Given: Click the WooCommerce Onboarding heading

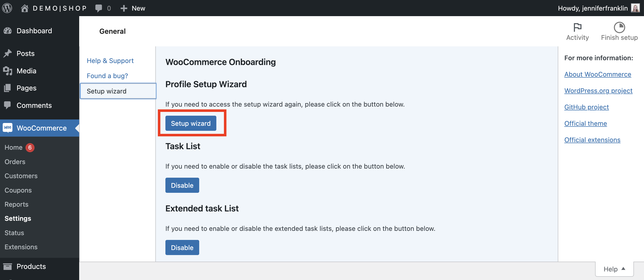Looking at the screenshot, I should coord(221,62).
